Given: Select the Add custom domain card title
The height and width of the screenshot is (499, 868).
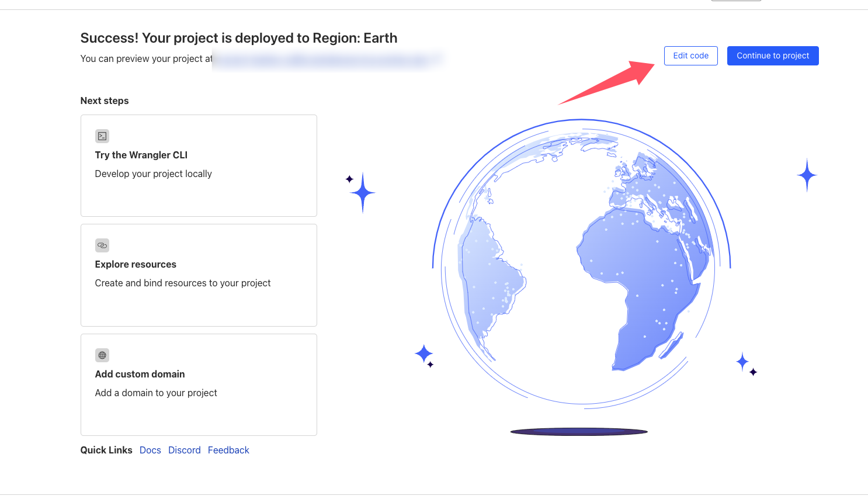Looking at the screenshot, I should pyautogui.click(x=140, y=374).
